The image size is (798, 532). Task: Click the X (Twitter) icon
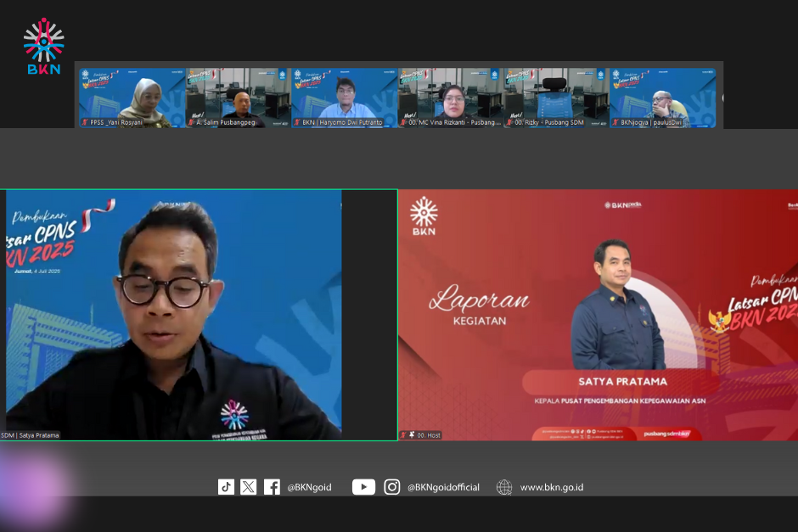248,487
